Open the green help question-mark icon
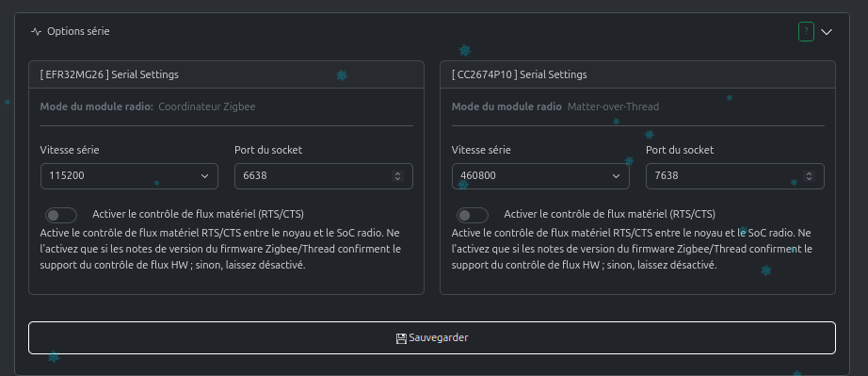The height and width of the screenshot is (376, 868). click(806, 31)
